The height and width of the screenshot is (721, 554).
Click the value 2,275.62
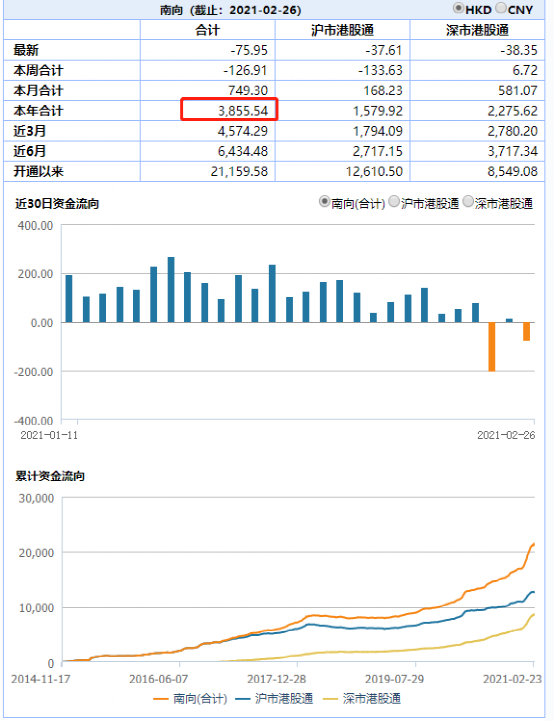click(x=513, y=111)
